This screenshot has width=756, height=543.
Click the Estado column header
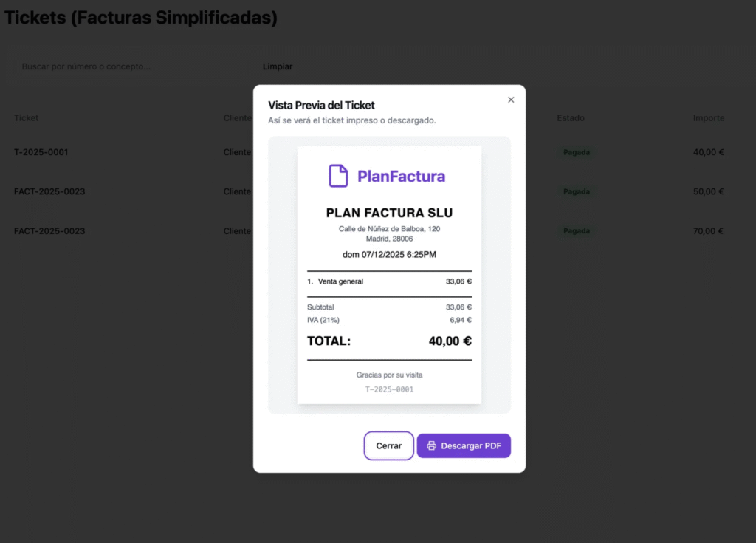click(x=571, y=118)
